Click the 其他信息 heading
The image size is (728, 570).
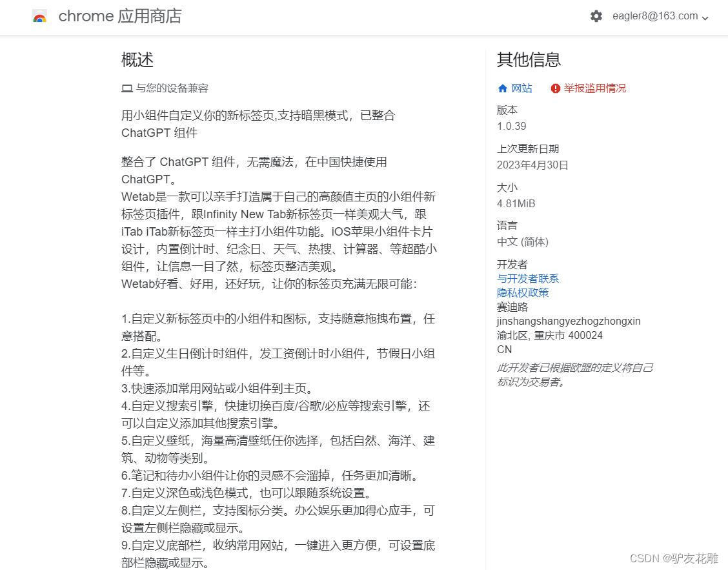[x=529, y=59]
